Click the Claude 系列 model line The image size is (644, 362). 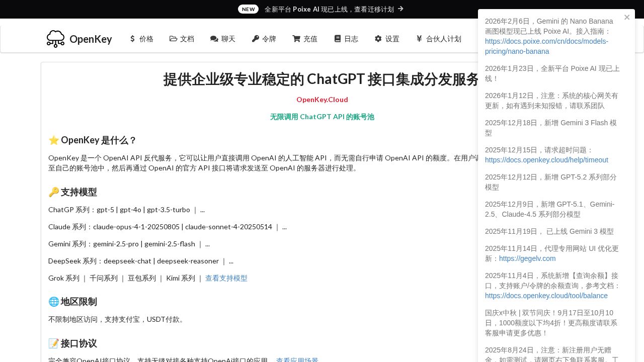(x=168, y=227)
